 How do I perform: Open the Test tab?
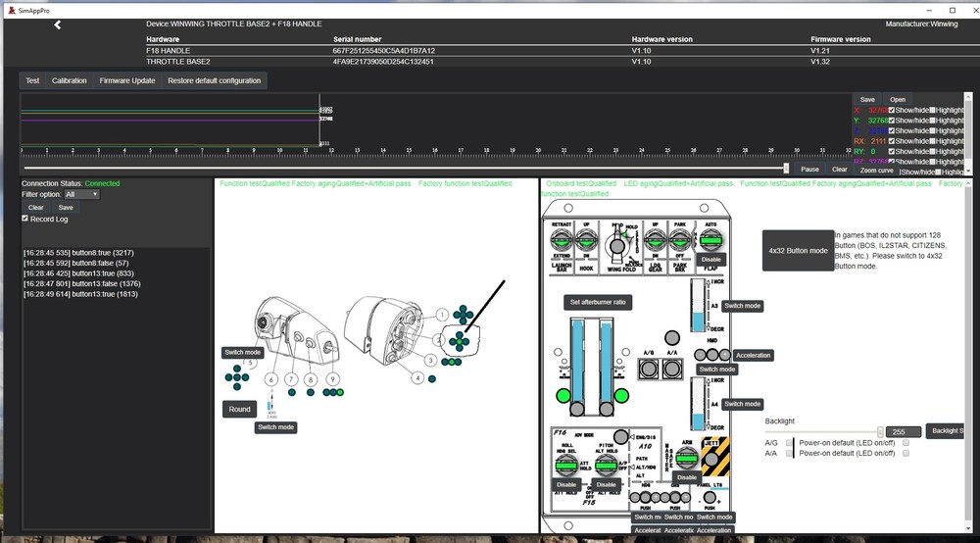32,80
